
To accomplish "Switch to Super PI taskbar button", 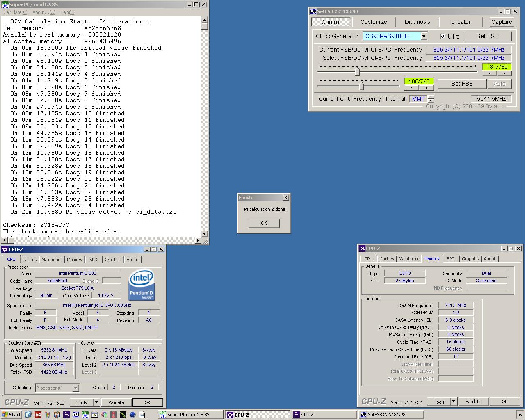I will 191,415.
